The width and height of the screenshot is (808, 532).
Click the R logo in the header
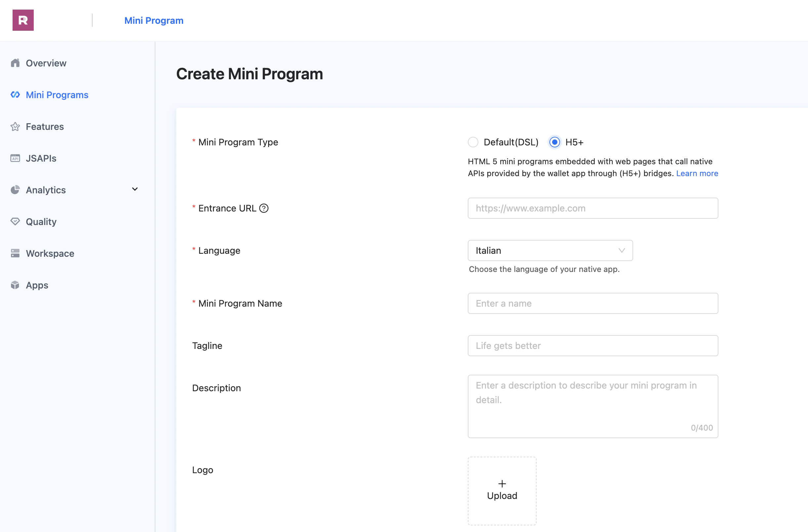[23, 20]
